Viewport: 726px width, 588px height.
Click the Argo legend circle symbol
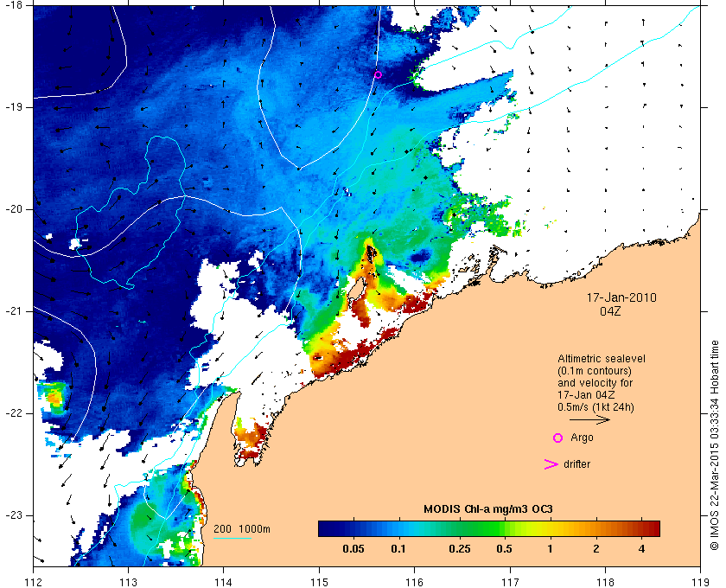(x=557, y=438)
